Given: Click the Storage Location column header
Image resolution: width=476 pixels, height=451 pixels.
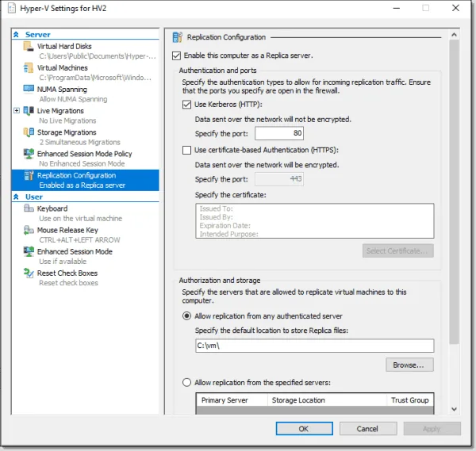Looking at the screenshot, I should click(x=327, y=400).
